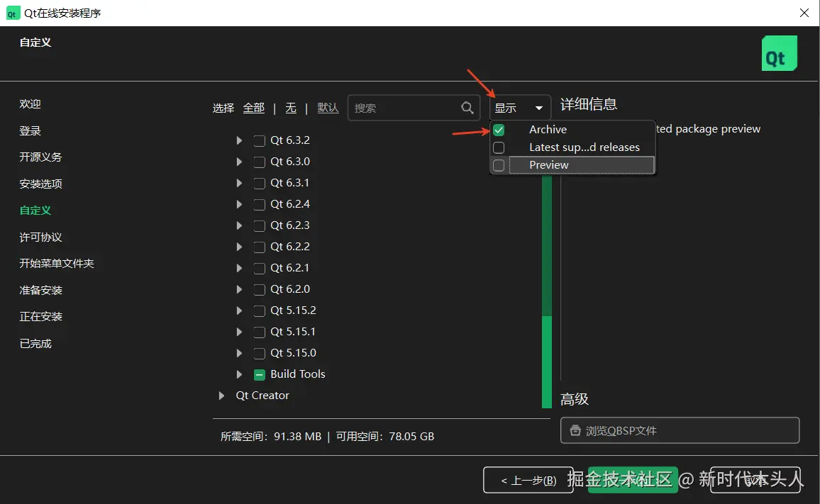Viewport: 820px width, 504px height.
Task: Click the QBSP file browse icon
Action: click(x=575, y=430)
